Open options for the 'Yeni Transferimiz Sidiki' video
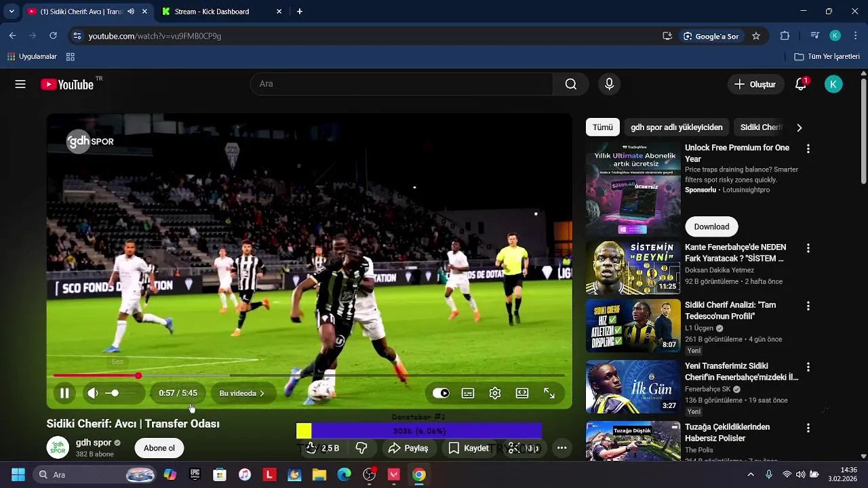868x488 pixels. point(808,367)
